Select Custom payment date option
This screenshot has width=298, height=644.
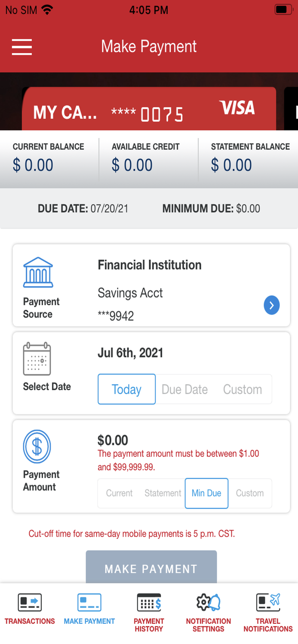[x=242, y=389]
